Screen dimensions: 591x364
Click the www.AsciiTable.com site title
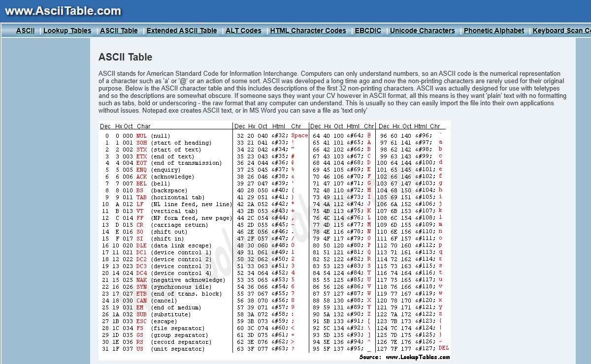[63, 11]
